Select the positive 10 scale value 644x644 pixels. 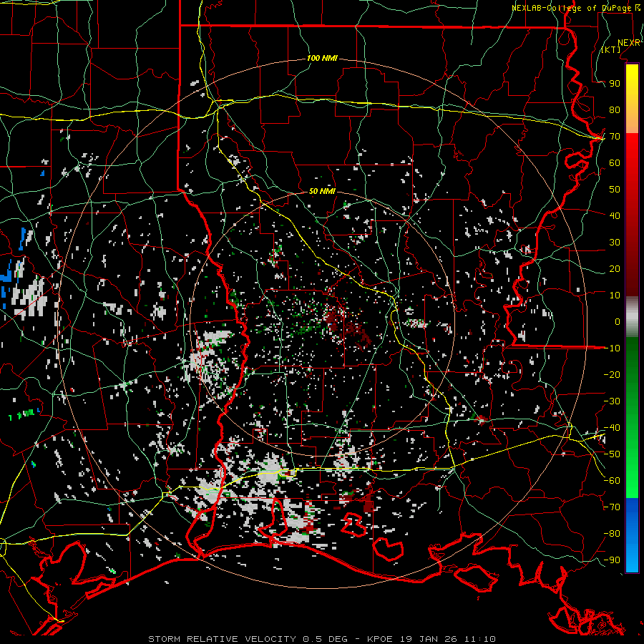click(615, 296)
